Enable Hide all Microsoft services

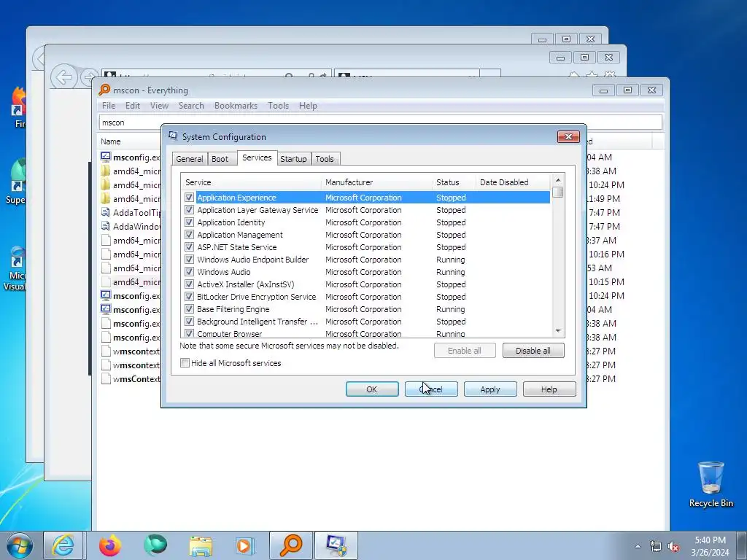point(185,363)
